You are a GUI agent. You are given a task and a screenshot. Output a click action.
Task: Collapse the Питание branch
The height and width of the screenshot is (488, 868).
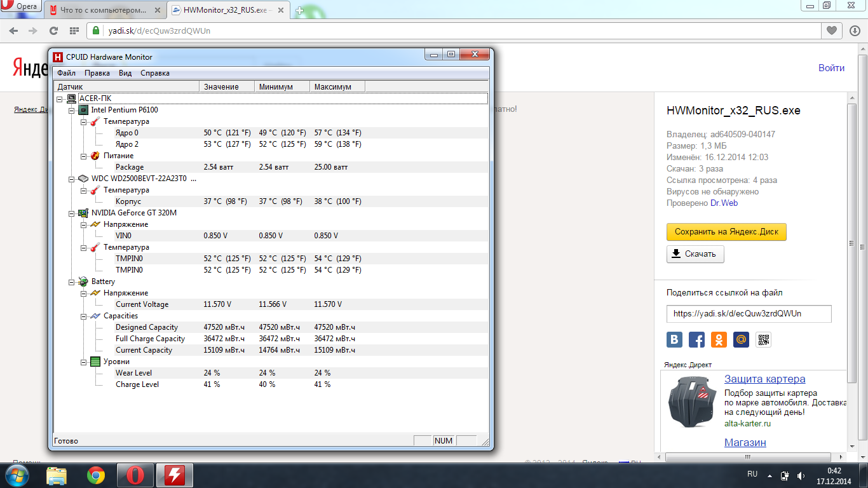click(84, 156)
